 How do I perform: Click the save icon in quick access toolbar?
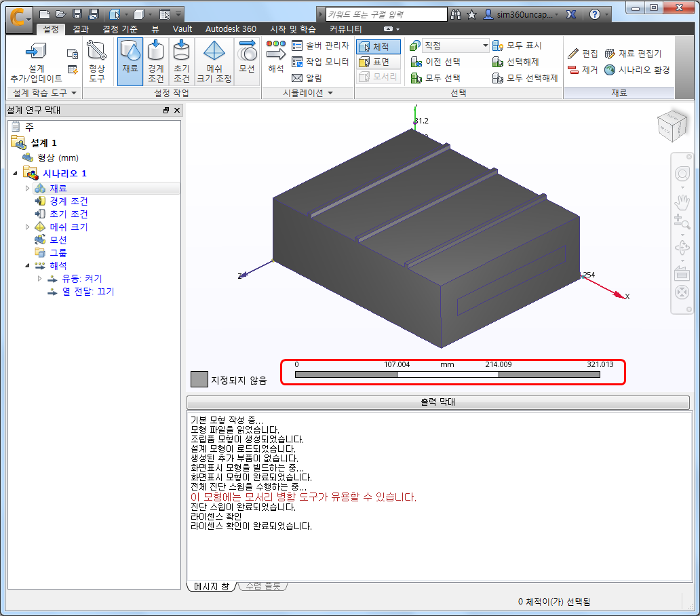[x=77, y=14]
